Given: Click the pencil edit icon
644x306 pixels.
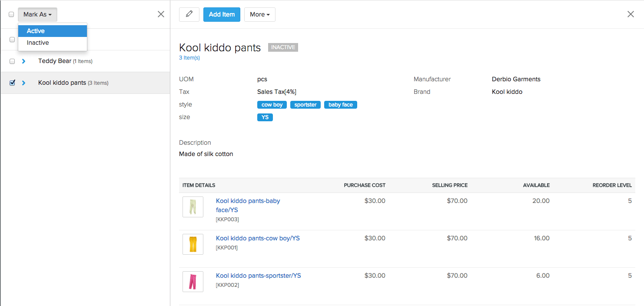Looking at the screenshot, I should point(189,14).
